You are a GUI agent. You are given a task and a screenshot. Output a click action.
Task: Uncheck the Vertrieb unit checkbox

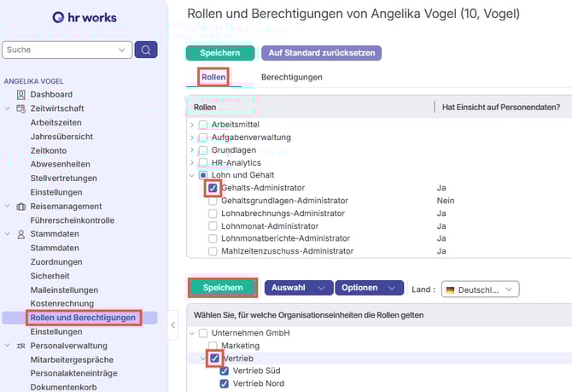coord(214,359)
